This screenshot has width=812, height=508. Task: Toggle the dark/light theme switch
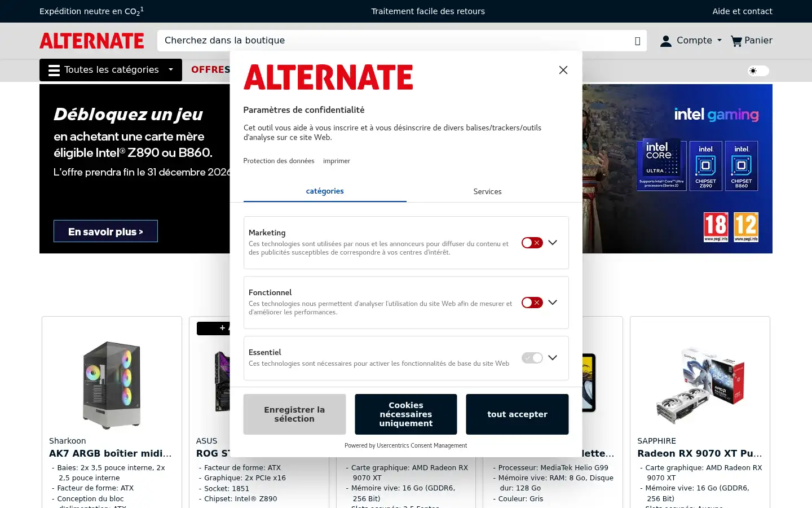tap(758, 71)
